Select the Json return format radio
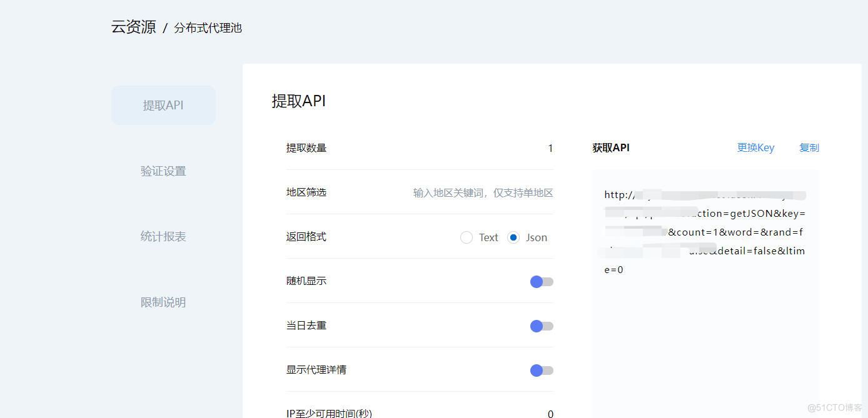The image size is (868, 418). tap(513, 237)
